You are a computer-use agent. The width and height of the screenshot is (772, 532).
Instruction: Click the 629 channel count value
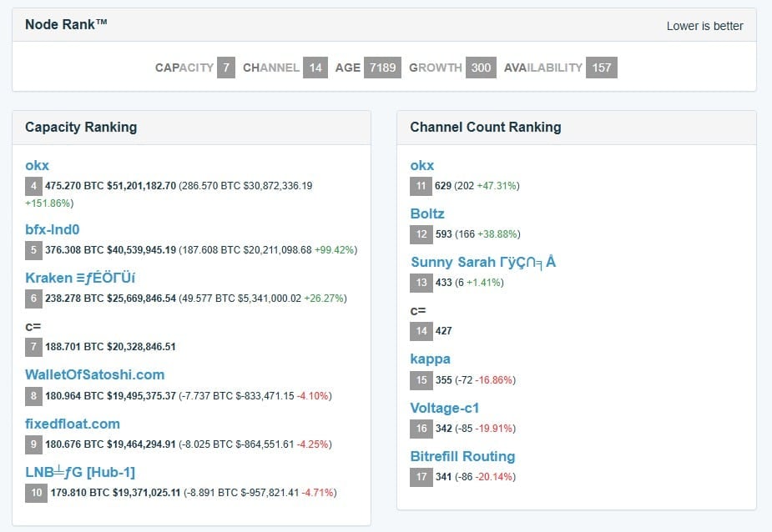click(x=443, y=186)
